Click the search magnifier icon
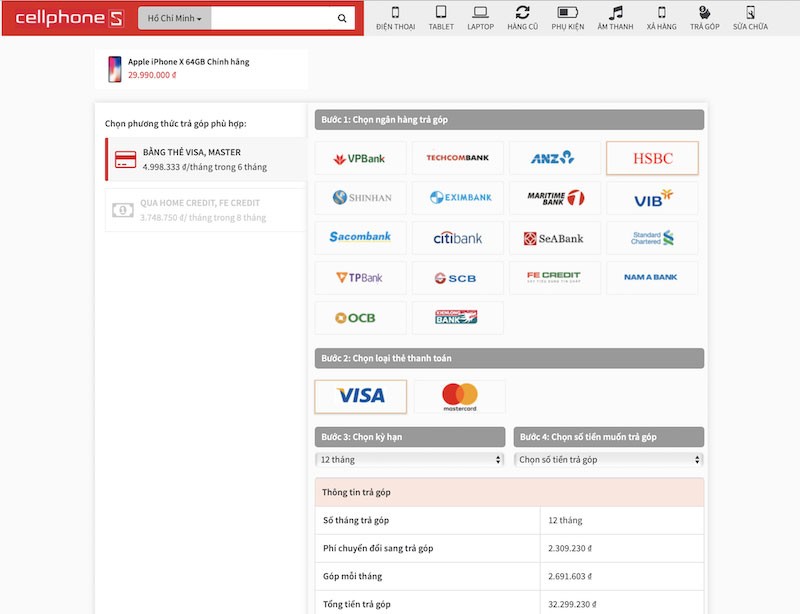This screenshot has width=800, height=614. pos(342,18)
